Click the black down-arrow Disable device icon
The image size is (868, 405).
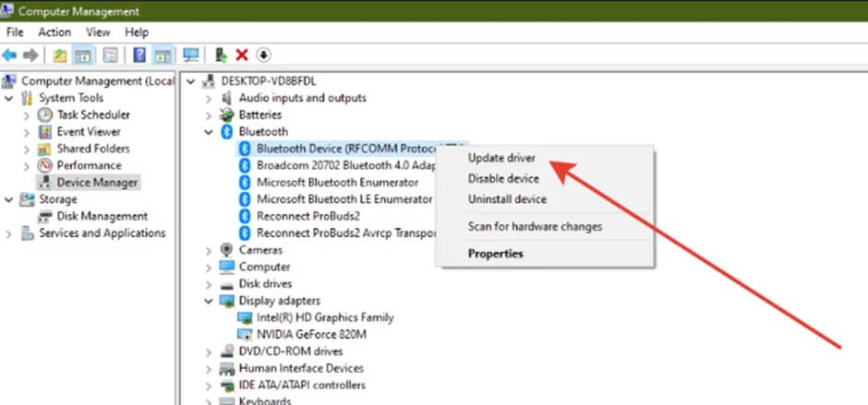coord(264,54)
